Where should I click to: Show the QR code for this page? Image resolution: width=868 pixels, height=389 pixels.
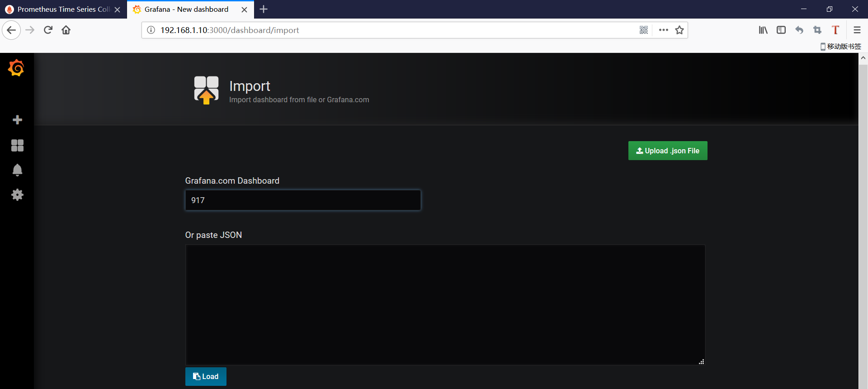tap(644, 30)
